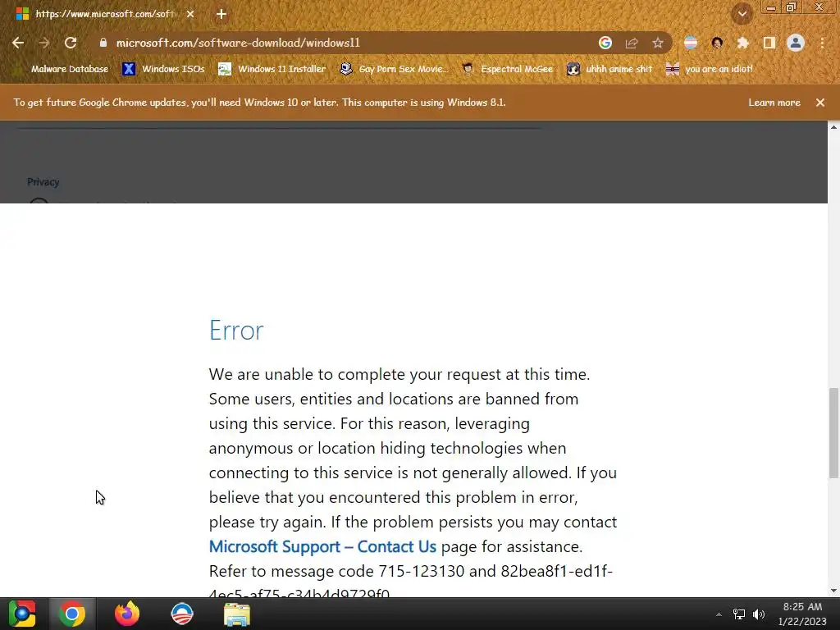Open the avatar-face extension icon

tap(717, 43)
